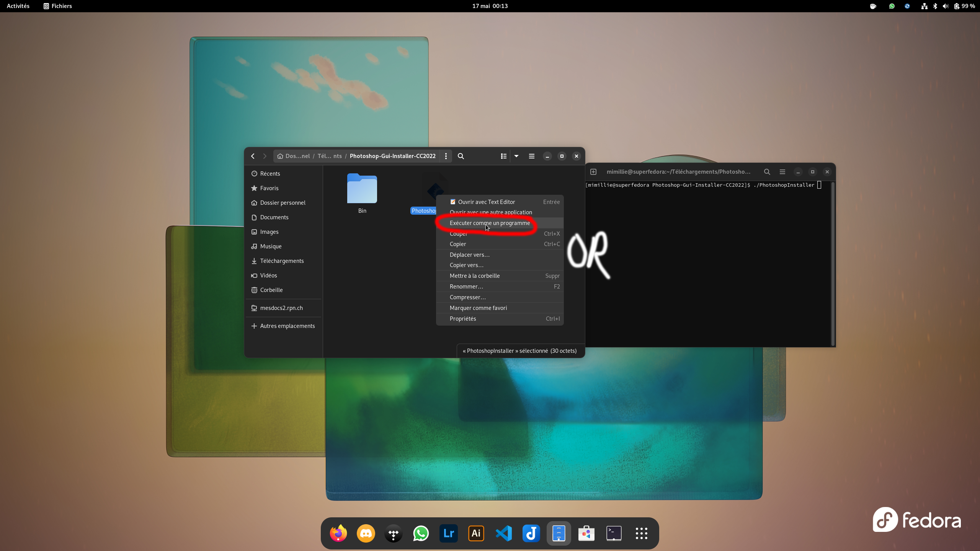The height and width of the screenshot is (551, 980).
Task: Open new tab in Terminal
Action: coord(593,172)
